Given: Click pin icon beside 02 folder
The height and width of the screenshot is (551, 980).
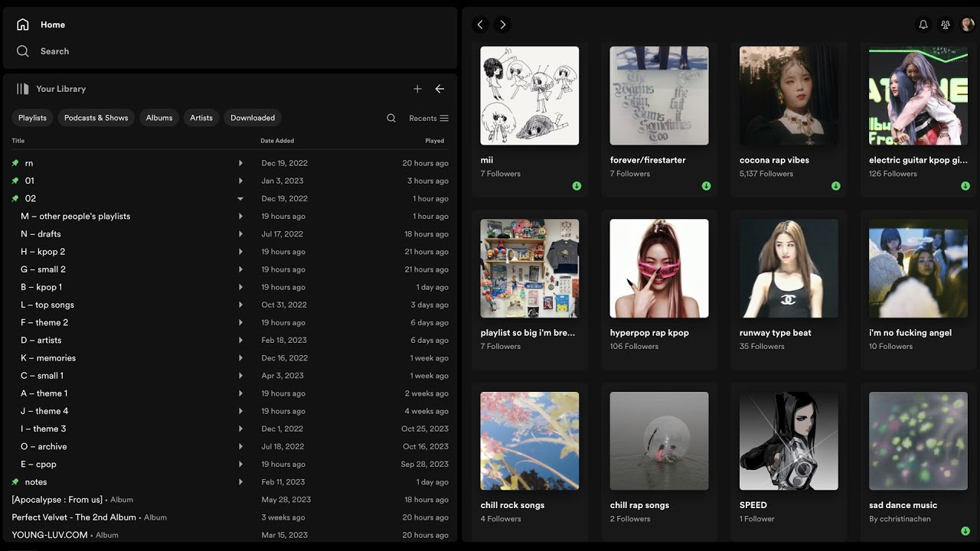Looking at the screenshot, I should tap(15, 198).
